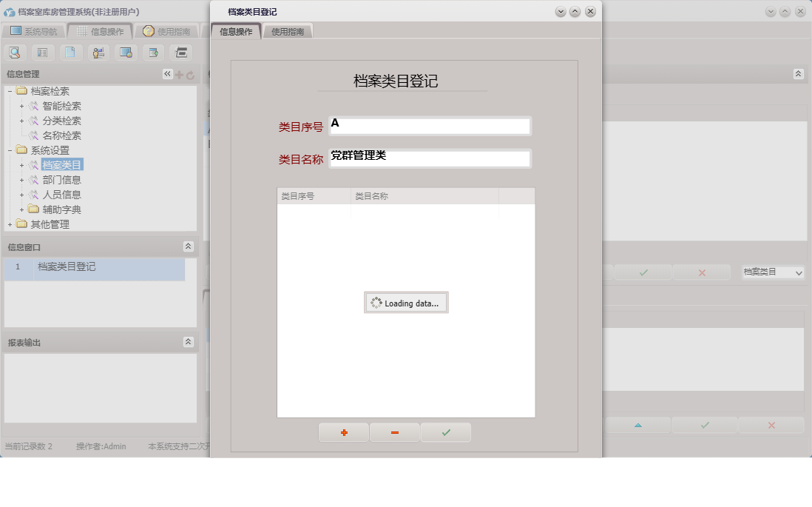This screenshot has height=507, width=812.
Task: Open the monitor display toolbar icon
Action: 125,53
